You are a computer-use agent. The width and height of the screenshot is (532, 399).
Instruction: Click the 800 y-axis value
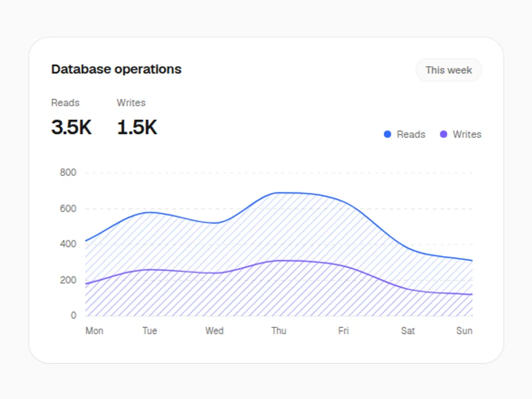click(x=68, y=173)
